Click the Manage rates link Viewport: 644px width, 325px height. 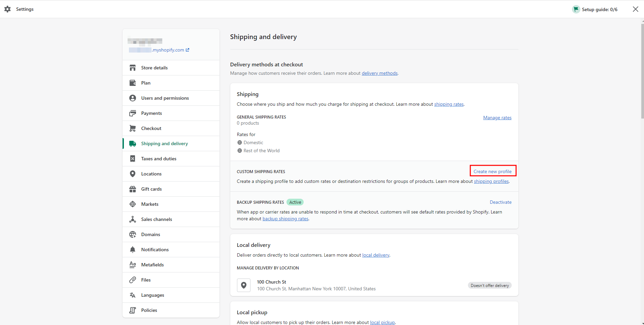pyautogui.click(x=497, y=118)
